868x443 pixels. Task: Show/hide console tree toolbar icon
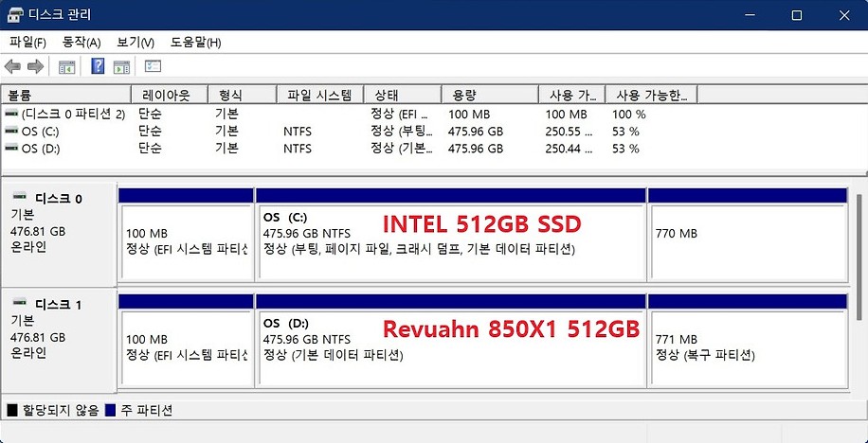67,67
